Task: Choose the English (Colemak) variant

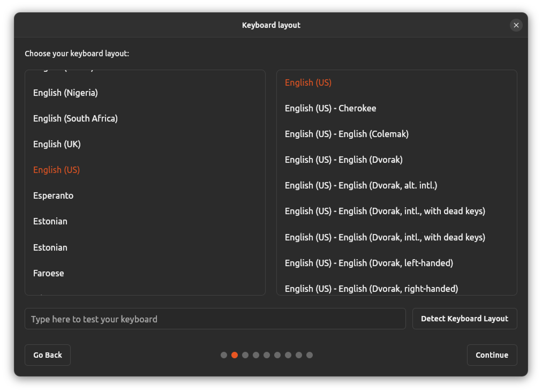Action: pyautogui.click(x=347, y=134)
